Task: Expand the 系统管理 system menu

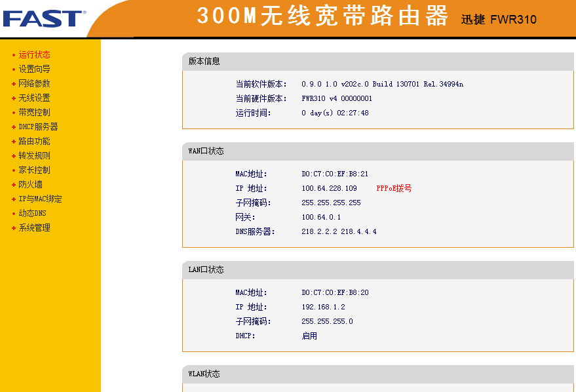Action: click(34, 227)
